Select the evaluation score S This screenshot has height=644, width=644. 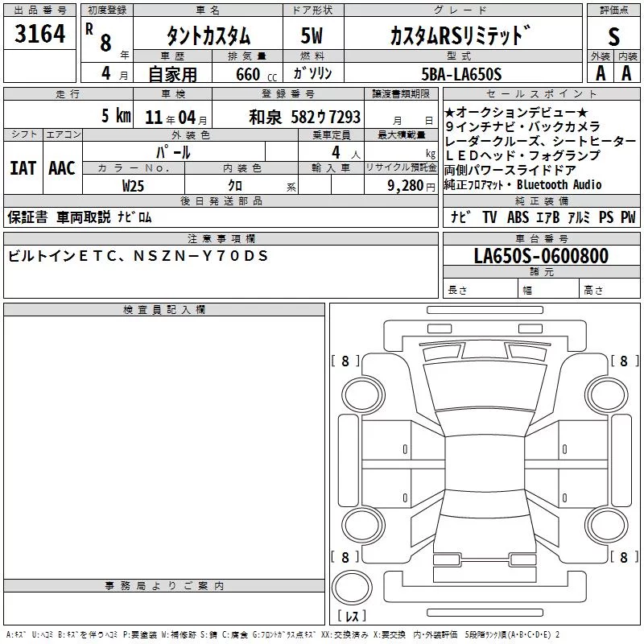coord(613,36)
